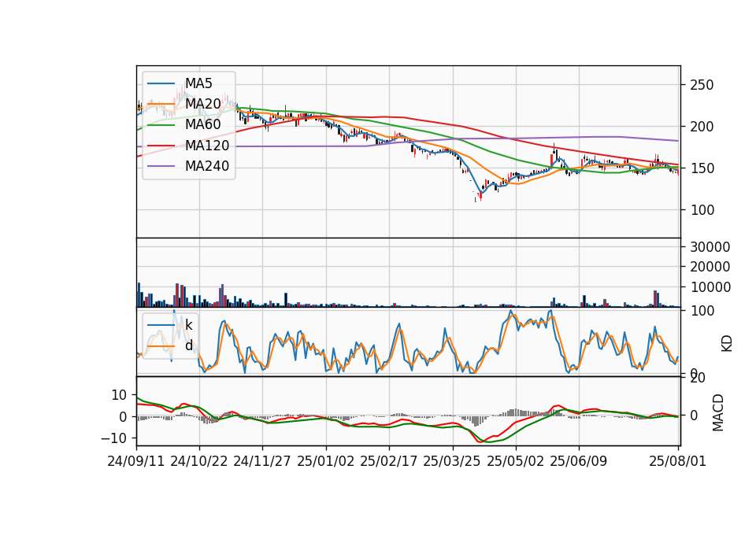Click the 25/01/02 date label
The image size is (756, 543).
point(326,461)
